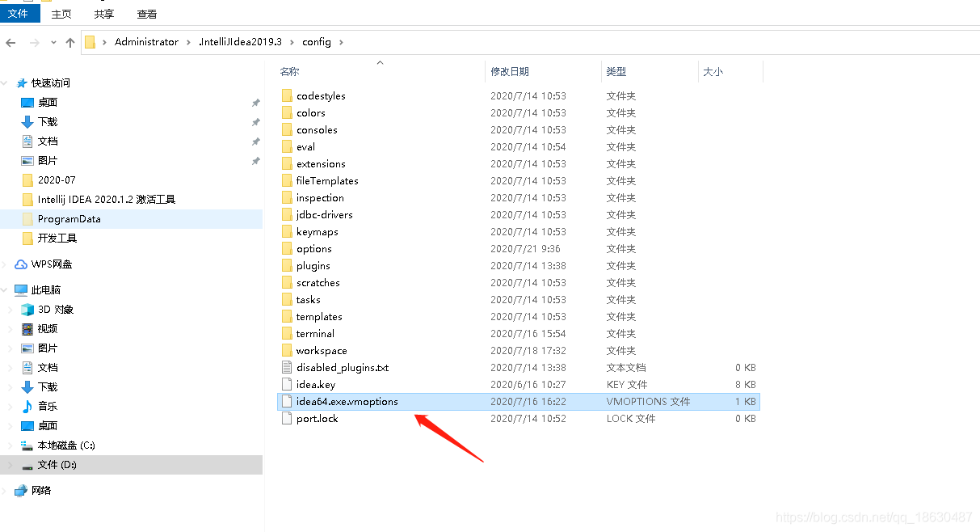Select the port.lock file

point(318,418)
